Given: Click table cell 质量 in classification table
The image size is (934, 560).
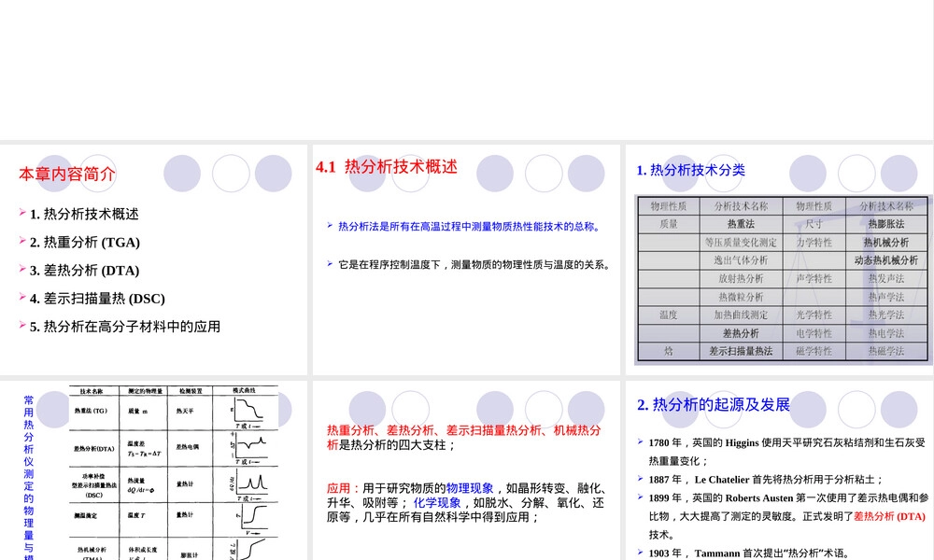Looking at the screenshot, I should pyautogui.click(x=669, y=224).
